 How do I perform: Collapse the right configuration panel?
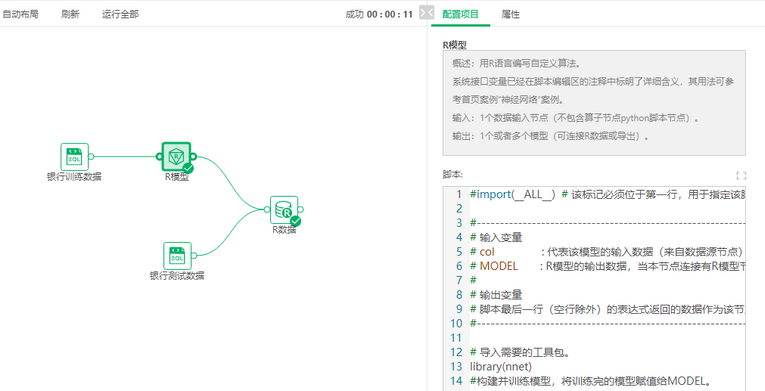(x=426, y=13)
